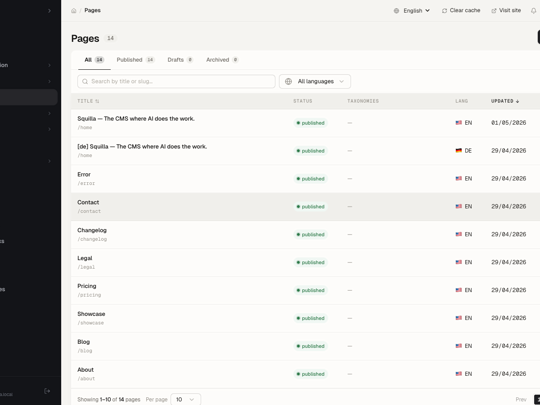Viewport: 540px width, 405px height.
Task: Switch to the Drafts tab
Action: pos(180,60)
